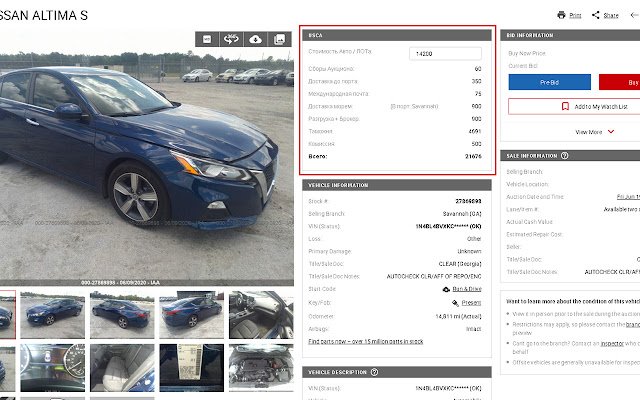Click the VEHICLE INFORMATION panel header
640x400 pixels.
click(397, 185)
